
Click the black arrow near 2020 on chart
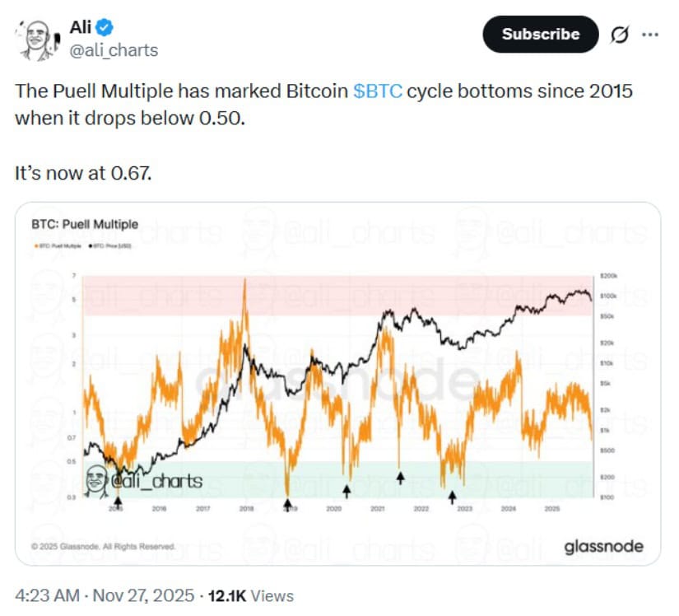click(x=346, y=490)
